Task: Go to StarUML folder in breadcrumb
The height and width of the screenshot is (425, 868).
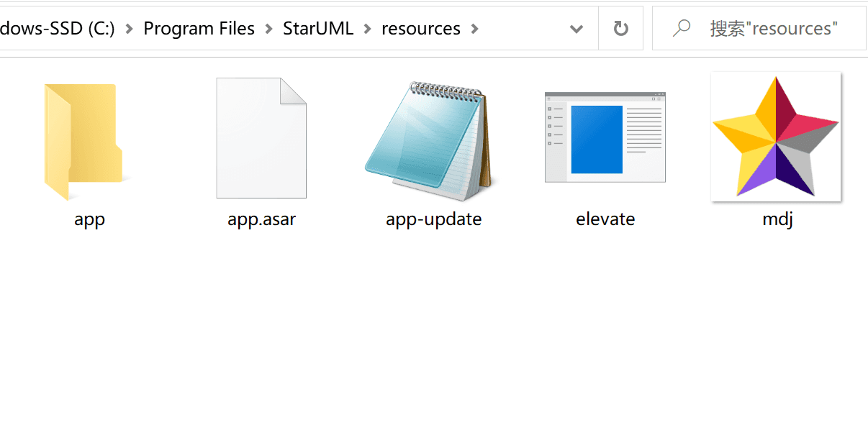Action: (x=318, y=29)
